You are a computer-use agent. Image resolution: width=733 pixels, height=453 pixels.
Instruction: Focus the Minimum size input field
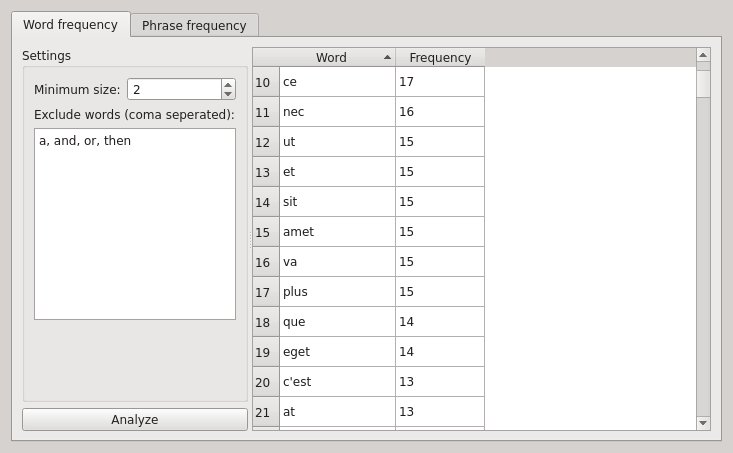[x=174, y=89]
